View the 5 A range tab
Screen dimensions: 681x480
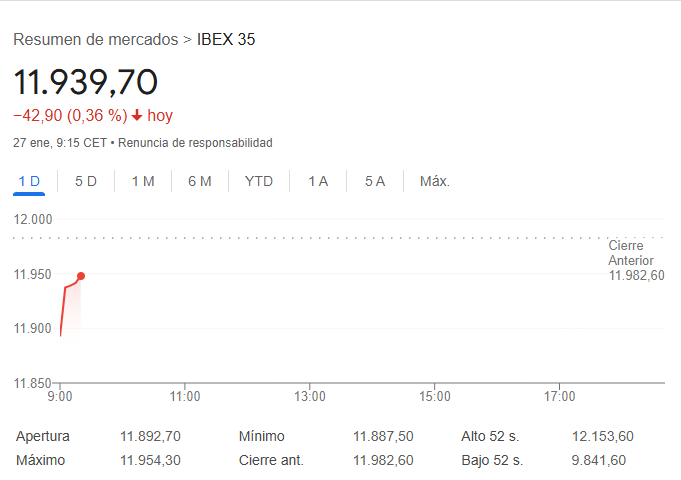tap(375, 181)
